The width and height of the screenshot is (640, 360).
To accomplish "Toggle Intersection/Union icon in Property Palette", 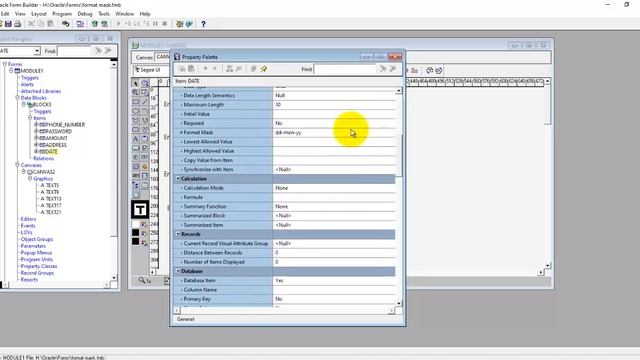I will pos(253,69).
